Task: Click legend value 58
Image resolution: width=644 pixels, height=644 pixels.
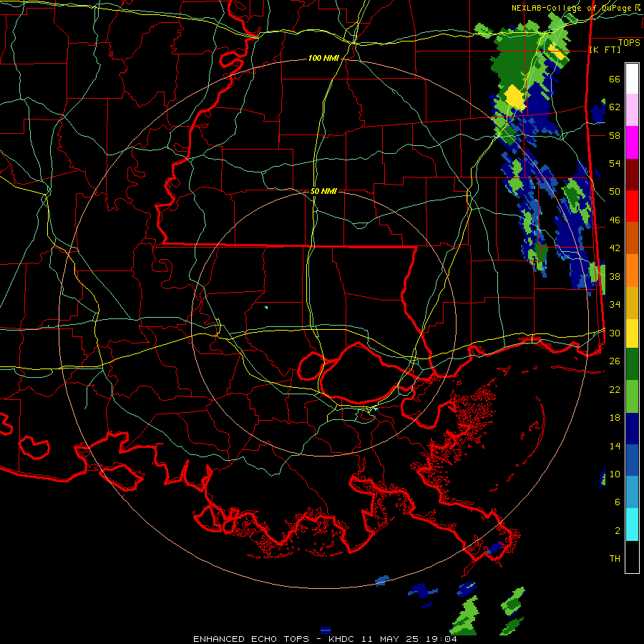Action: (615, 135)
